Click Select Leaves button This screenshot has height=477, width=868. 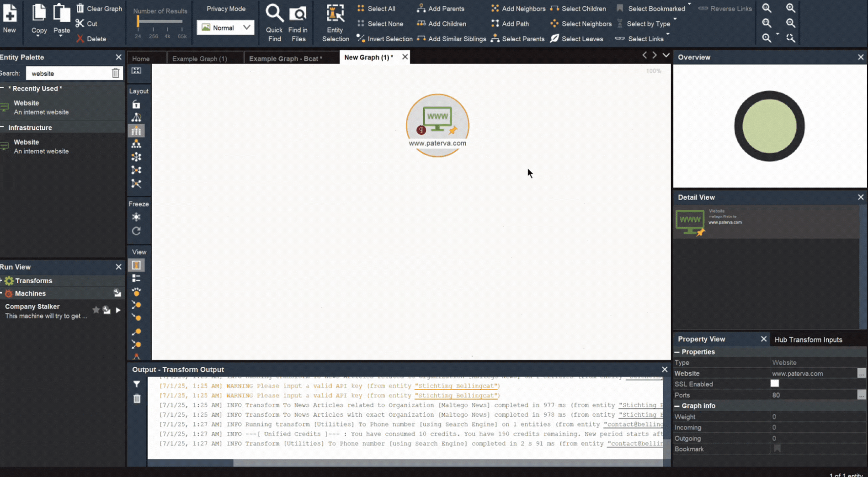pyautogui.click(x=577, y=39)
